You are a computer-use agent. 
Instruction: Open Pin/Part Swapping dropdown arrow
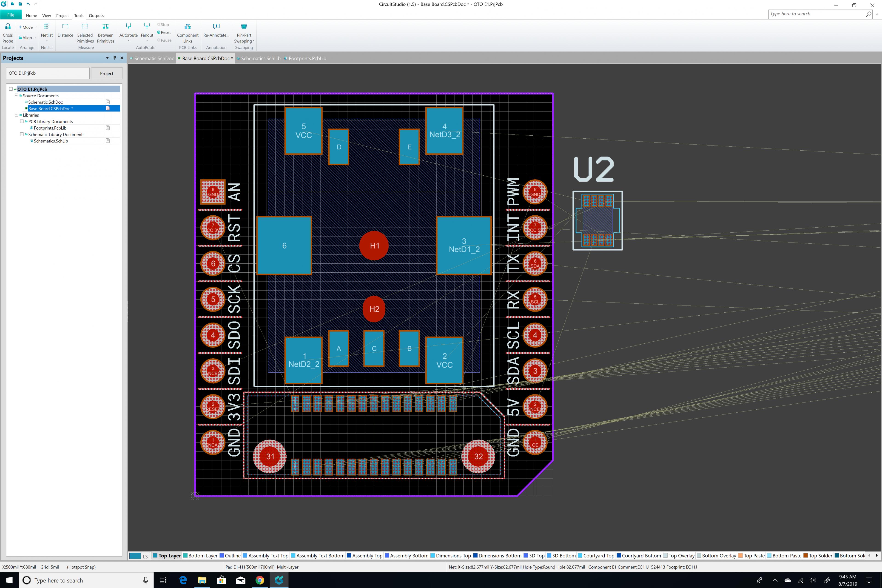click(254, 41)
